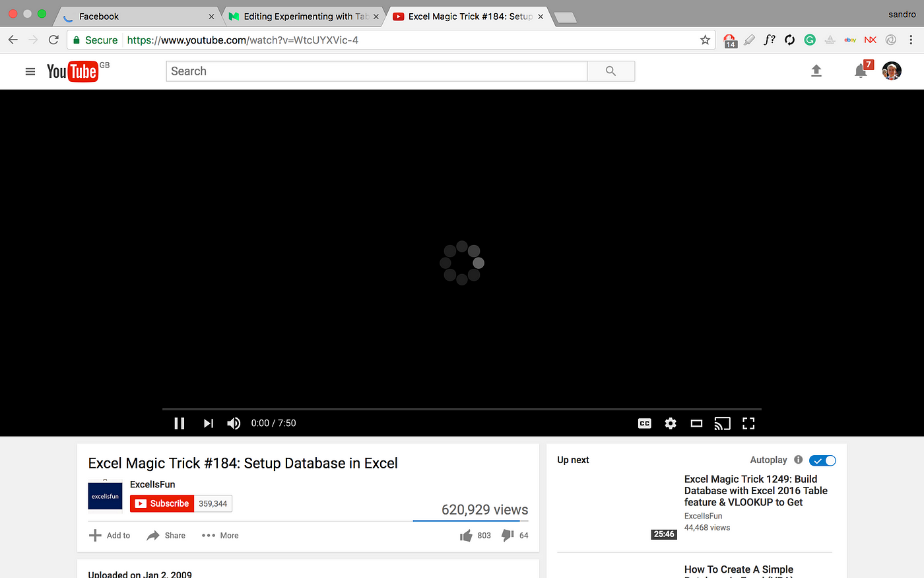Click the 620,929 views count
Viewport: 924px width, 578px height.
[485, 509]
